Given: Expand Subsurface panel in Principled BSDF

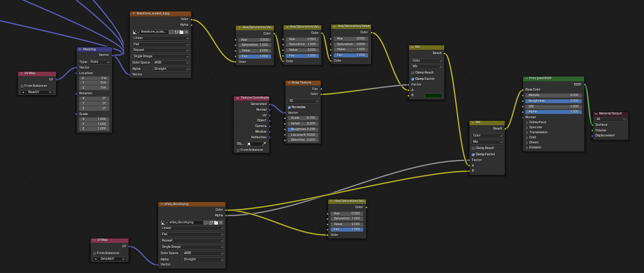Looking at the screenshot, I should (x=527, y=122).
